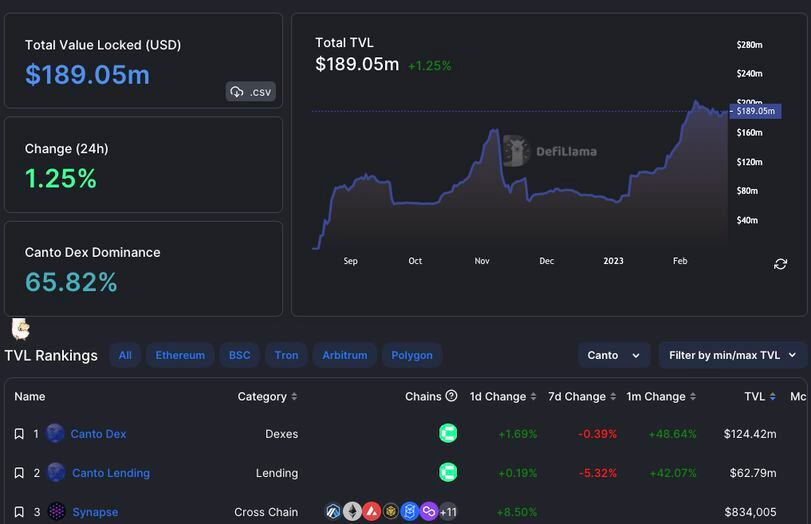811x524 pixels.
Task: Select the Ethereum chain filter tab
Action: [180, 355]
